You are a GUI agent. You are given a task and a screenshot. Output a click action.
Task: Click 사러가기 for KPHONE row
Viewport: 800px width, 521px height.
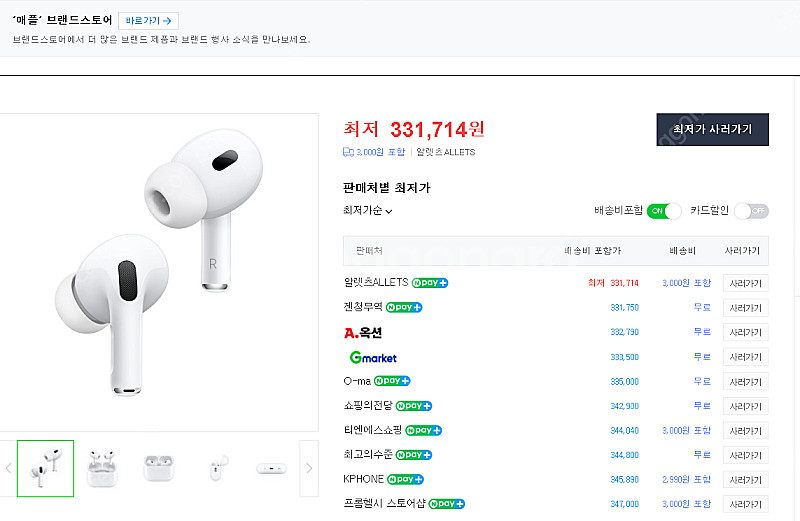click(x=745, y=480)
